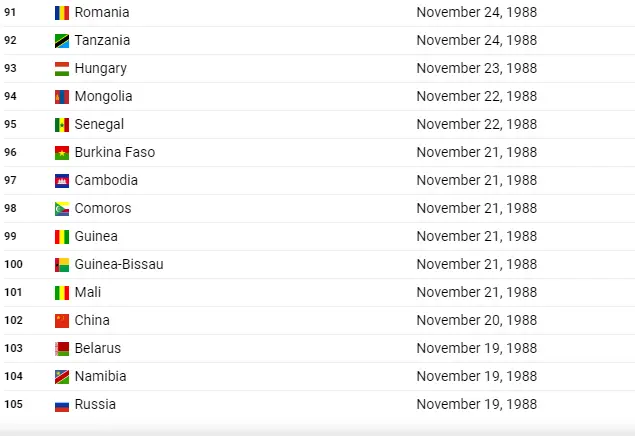Click the Romania flag icon
This screenshot has width=635, height=436.
(62, 13)
